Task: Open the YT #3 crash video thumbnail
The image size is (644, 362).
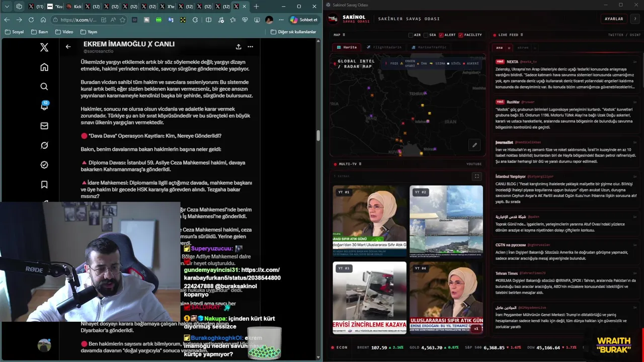Action: 369,297
